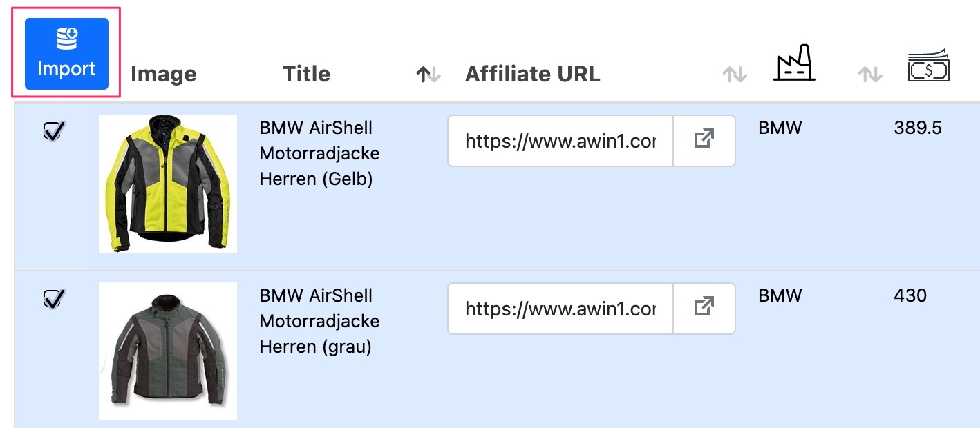This screenshot has height=428, width=980.
Task: Uncheck the grey AirShell jacket row checkbox
Action: tap(54, 298)
